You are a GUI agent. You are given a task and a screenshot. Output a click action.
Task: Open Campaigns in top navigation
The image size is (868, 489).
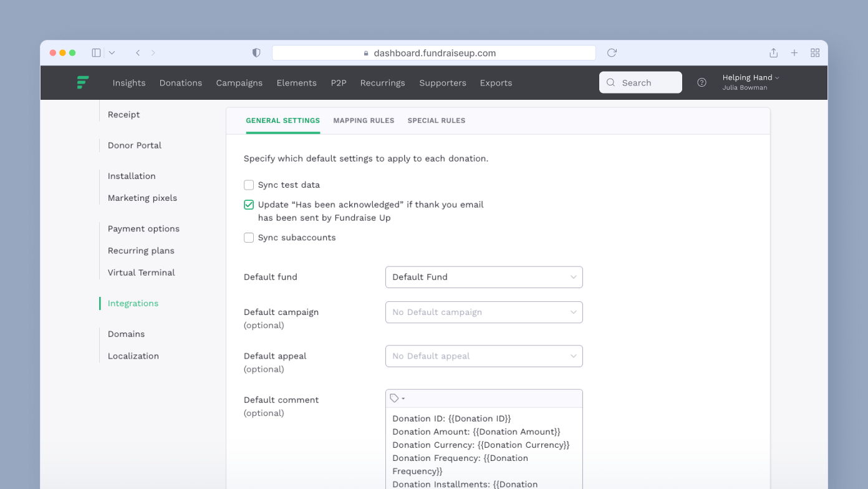(x=239, y=83)
